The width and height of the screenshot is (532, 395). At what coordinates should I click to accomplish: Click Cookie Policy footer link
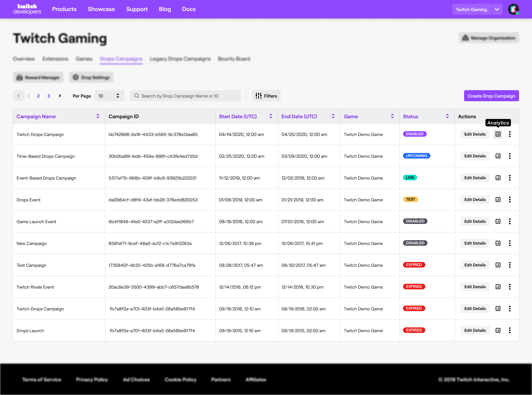pos(180,379)
